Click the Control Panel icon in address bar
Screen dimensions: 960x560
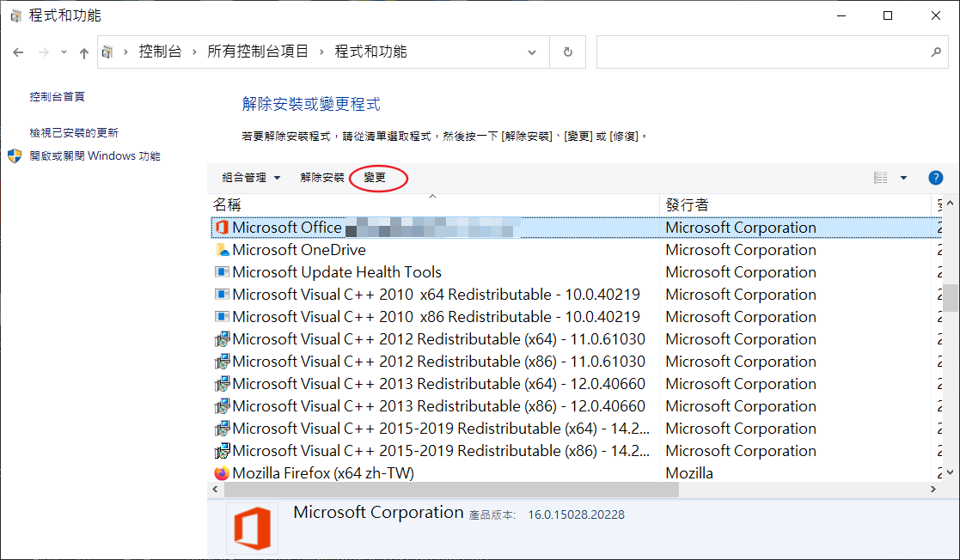click(107, 52)
